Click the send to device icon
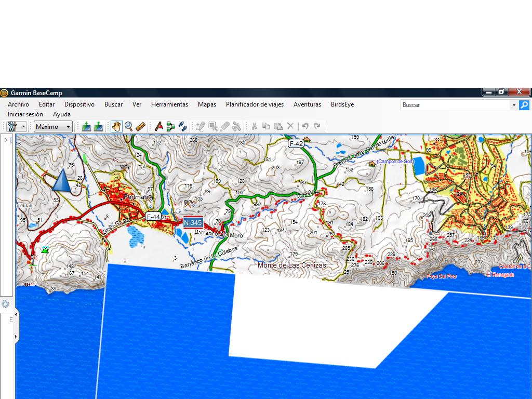The image size is (532, 399). [86, 127]
